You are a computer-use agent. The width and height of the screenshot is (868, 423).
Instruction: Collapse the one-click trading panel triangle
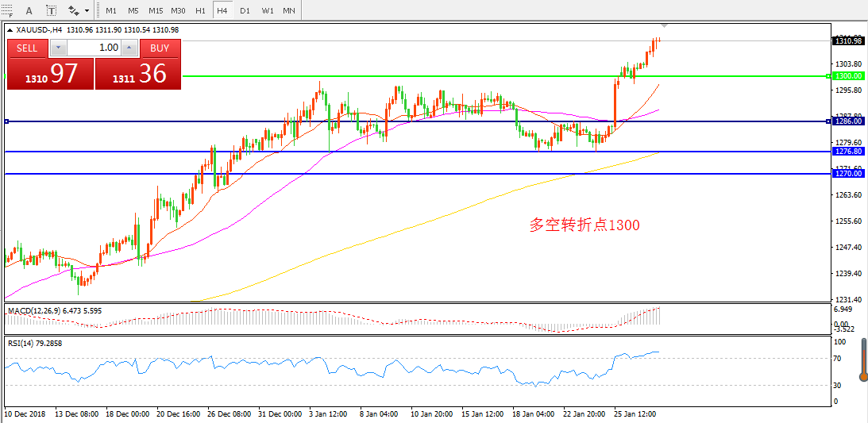pos(10,30)
